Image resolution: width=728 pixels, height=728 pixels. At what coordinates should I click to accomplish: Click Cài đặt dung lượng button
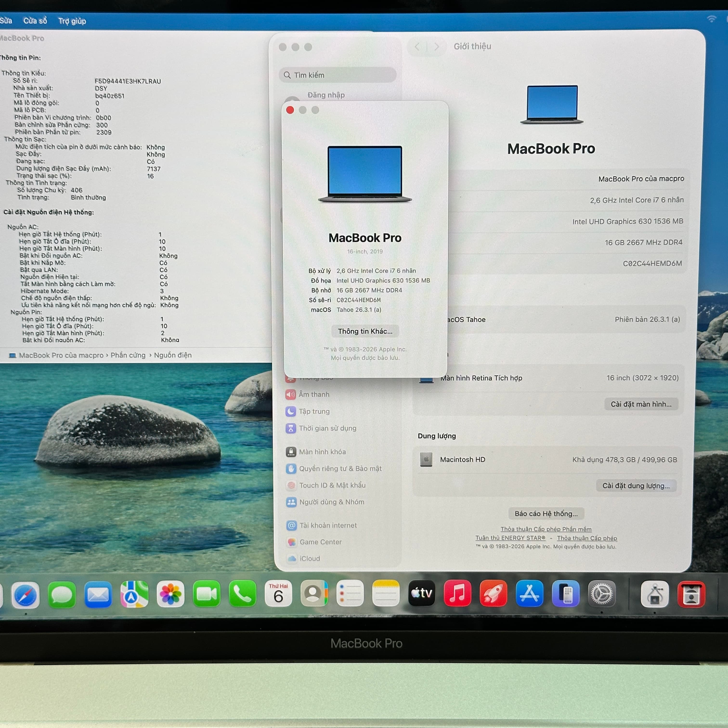tap(636, 486)
